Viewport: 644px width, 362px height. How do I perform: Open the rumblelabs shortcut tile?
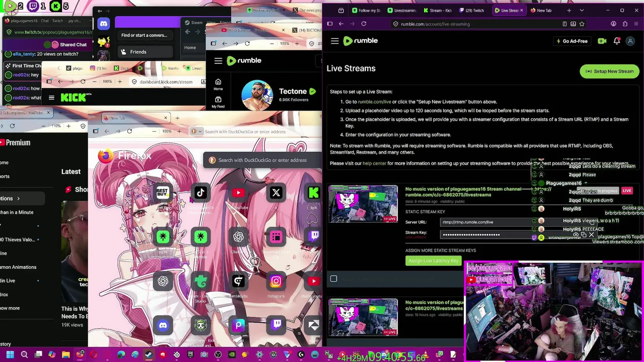[238, 281]
